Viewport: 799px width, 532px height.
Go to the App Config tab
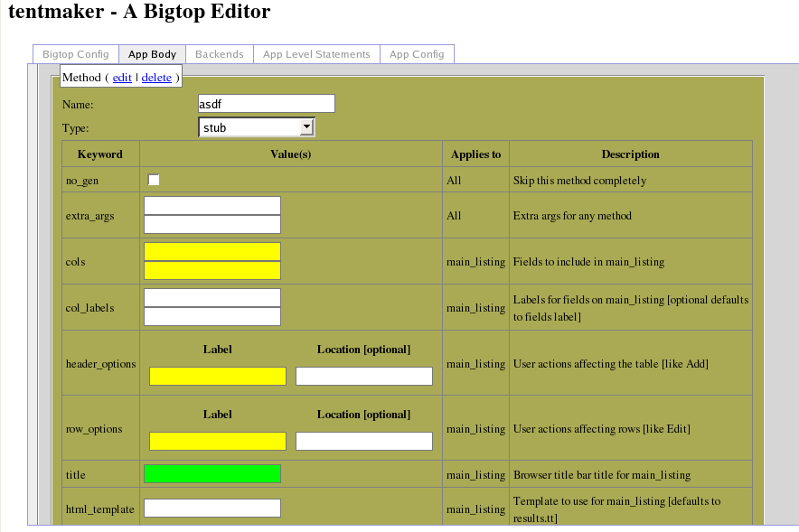[417, 54]
